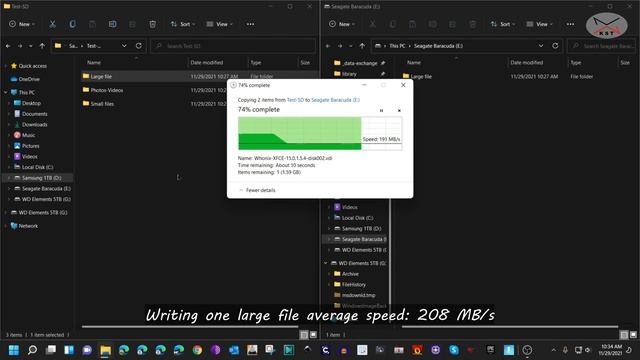Pause the file copy operation
This screenshot has width=640, height=360.
381,111
